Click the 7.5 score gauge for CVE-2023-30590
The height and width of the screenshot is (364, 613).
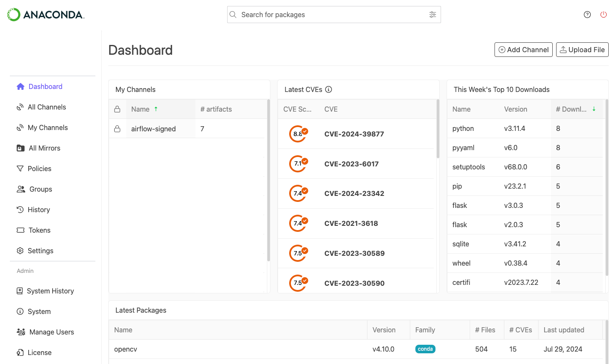299,283
